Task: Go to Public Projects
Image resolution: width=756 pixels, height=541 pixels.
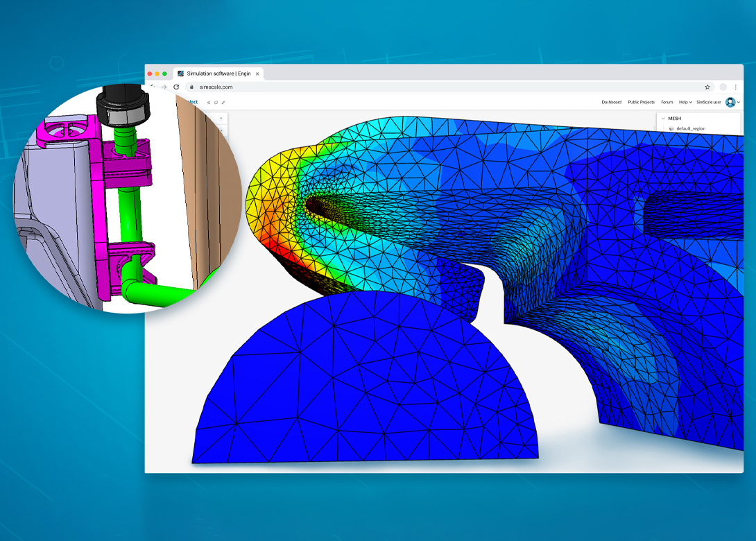Action: (x=642, y=102)
